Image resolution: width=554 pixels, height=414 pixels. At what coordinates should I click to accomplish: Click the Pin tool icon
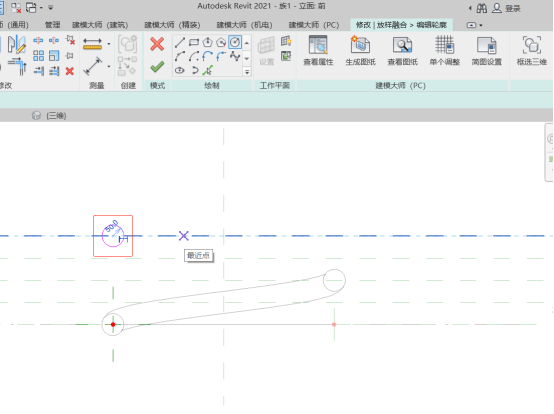pyautogui.click(x=70, y=56)
